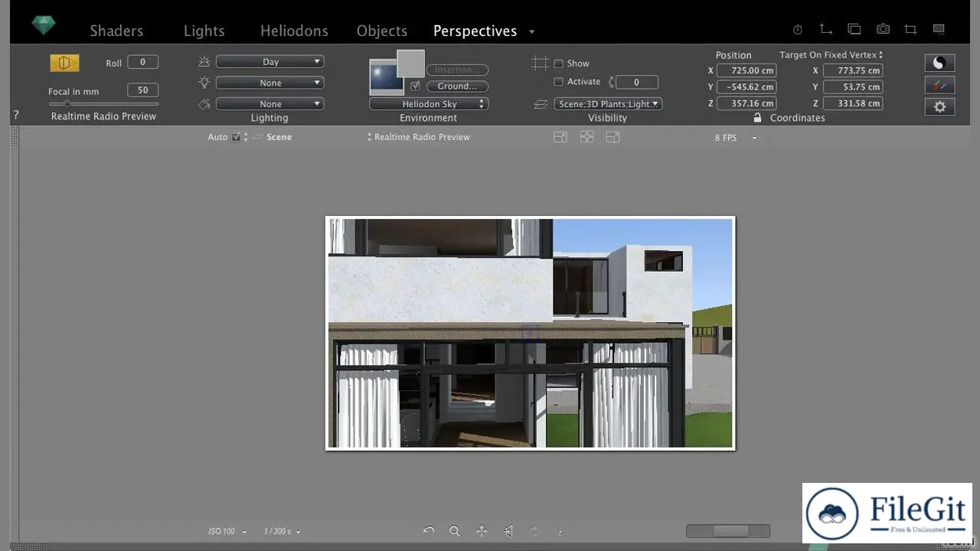Open the ISO 100 dropdown
This screenshot has height=551, width=980.
[x=227, y=531]
